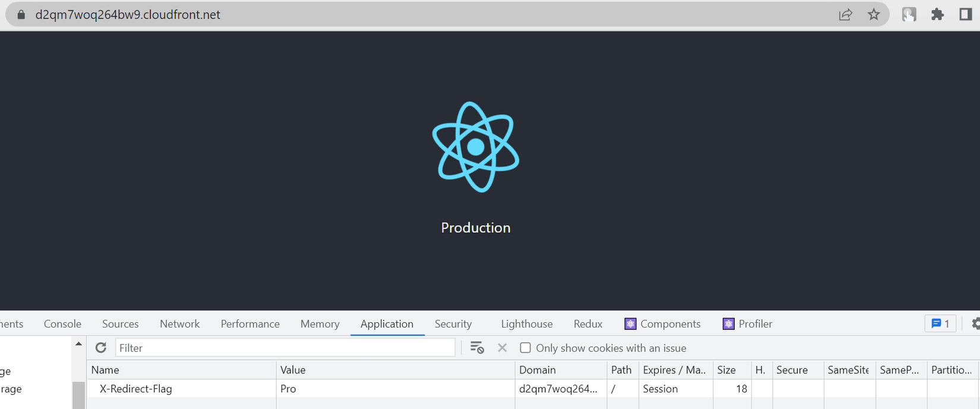The height and width of the screenshot is (409, 980).
Task: Open the Lighthouse tab
Action: coord(527,324)
